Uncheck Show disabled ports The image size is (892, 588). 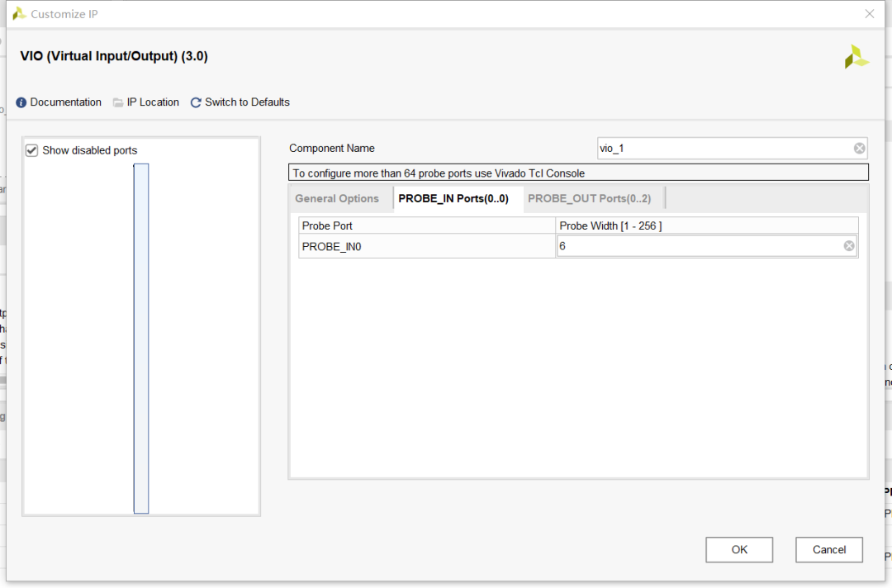32,150
